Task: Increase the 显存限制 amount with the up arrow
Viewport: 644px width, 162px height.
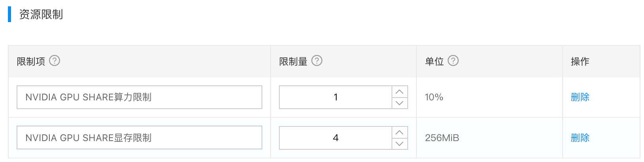Action: click(399, 132)
